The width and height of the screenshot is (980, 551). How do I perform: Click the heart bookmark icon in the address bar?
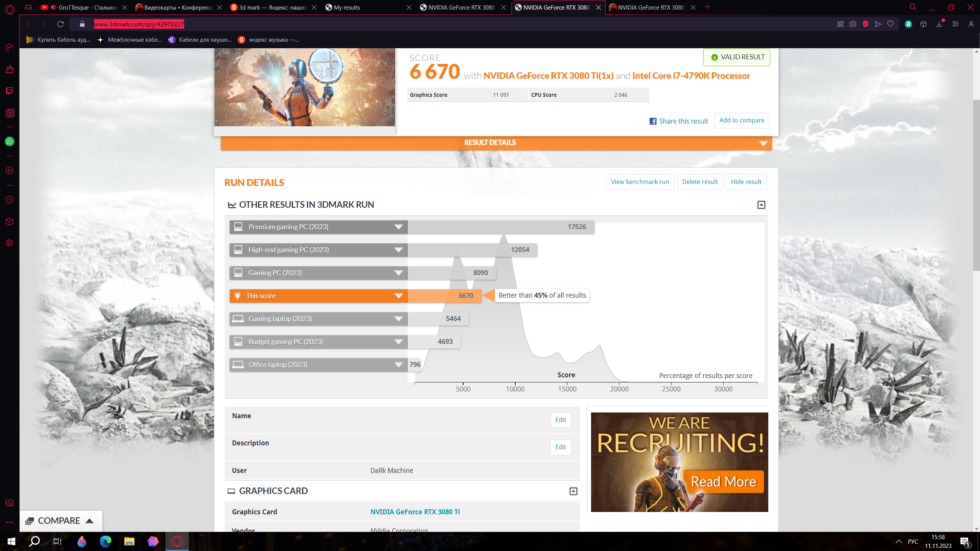[890, 24]
